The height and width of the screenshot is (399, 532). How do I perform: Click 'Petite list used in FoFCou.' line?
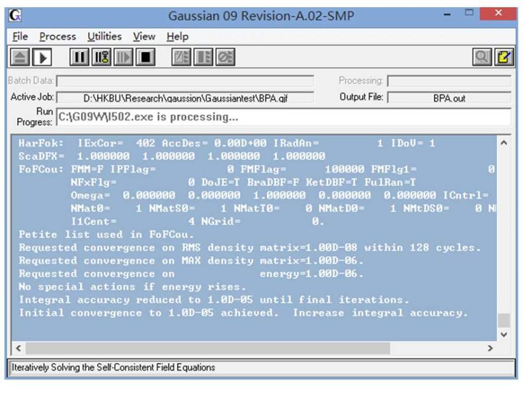[x=106, y=235]
